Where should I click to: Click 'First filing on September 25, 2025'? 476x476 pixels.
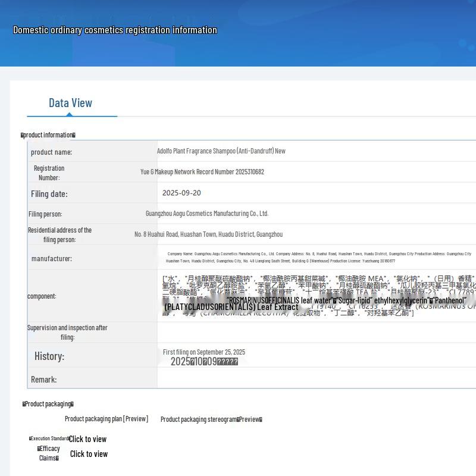tap(204, 352)
